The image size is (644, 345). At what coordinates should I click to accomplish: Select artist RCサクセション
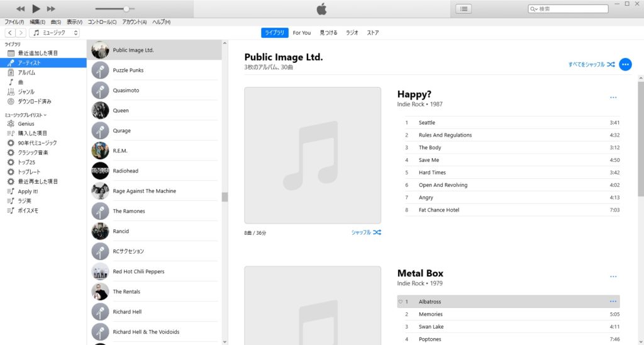coord(154,252)
